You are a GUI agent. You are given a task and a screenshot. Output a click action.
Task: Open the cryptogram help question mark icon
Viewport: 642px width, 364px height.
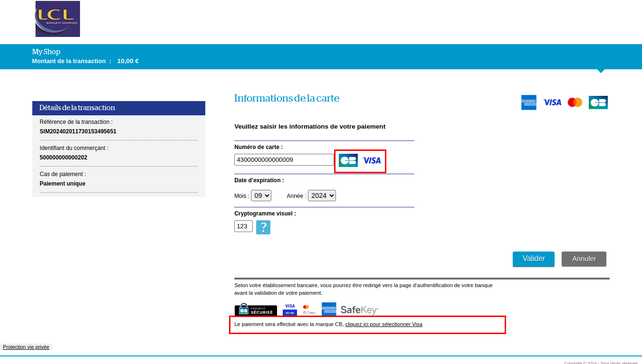(x=263, y=227)
